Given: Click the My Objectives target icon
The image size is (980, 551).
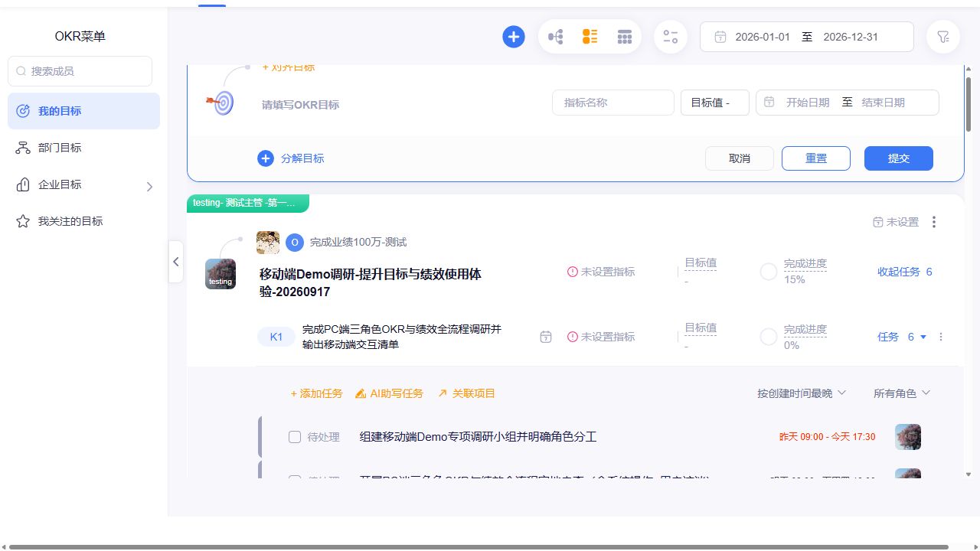Looking at the screenshot, I should click(23, 111).
